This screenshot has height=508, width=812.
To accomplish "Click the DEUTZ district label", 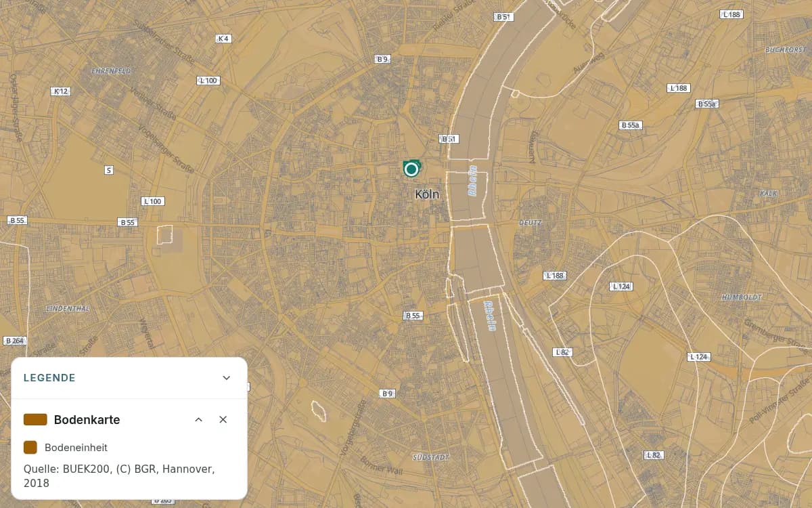I will [531, 222].
